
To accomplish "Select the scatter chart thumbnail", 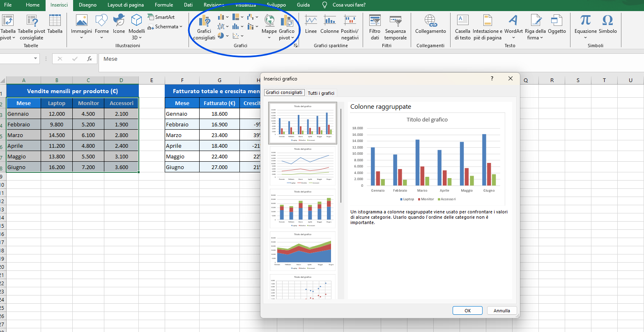I will (x=303, y=287).
